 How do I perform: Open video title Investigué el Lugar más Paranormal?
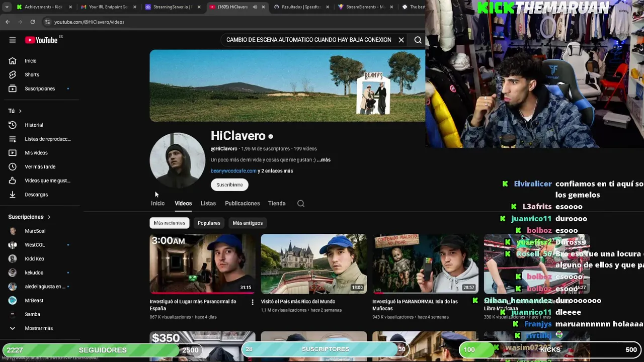click(193, 305)
